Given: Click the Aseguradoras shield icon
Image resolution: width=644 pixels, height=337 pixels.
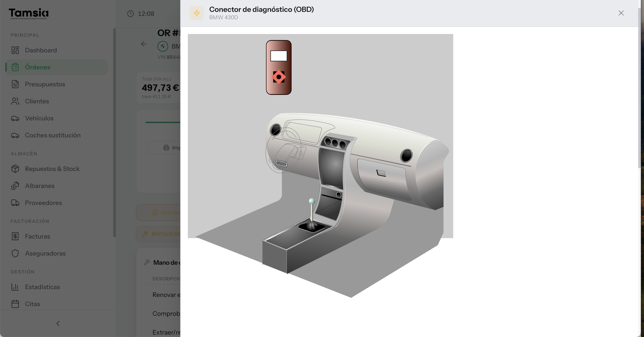Looking at the screenshot, I should click(x=15, y=254).
